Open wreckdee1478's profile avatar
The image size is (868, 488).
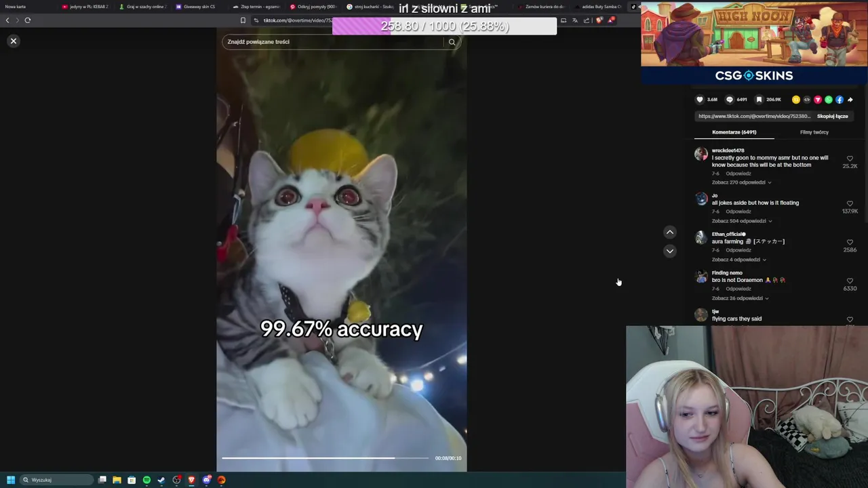(x=701, y=154)
